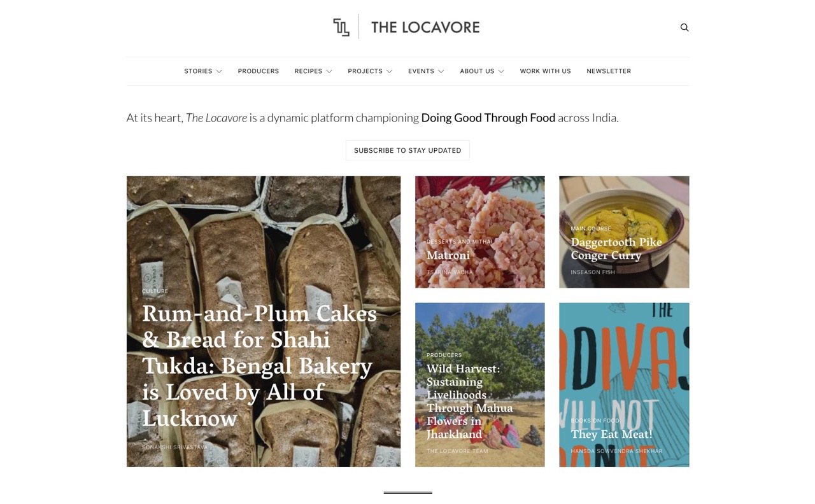Open Daggertooth Pike Conger Curry recipe
This screenshot has height=504, width=815.
tap(624, 232)
